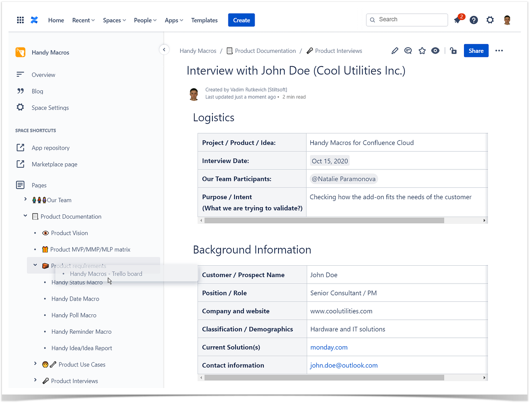The height and width of the screenshot is (404, 532).
Task: Open the Handy Idea/Idea Report page
Action: (82, 348)
